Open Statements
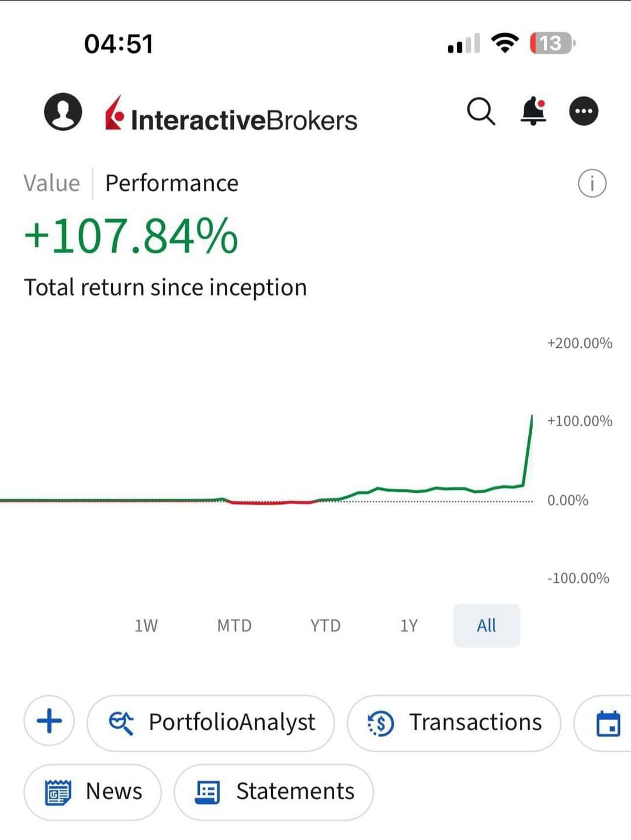The width and height of the screenshot is (631, 840). pyautogui.click(x=273, y=792)
